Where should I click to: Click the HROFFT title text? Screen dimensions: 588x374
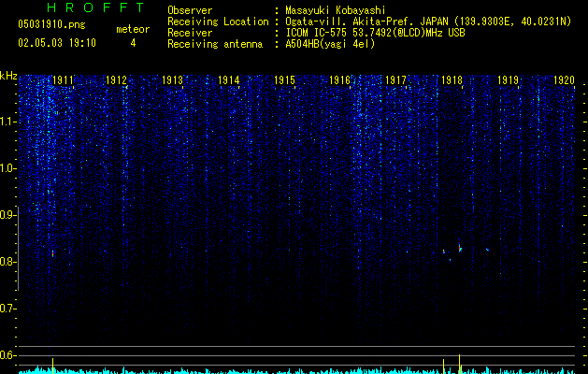pos(95,7)
